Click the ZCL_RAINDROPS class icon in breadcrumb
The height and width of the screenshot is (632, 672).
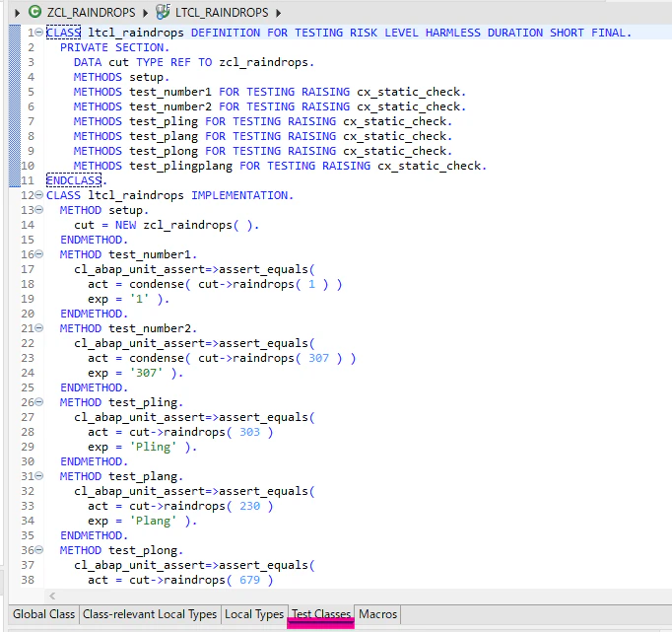click(34, 12)
